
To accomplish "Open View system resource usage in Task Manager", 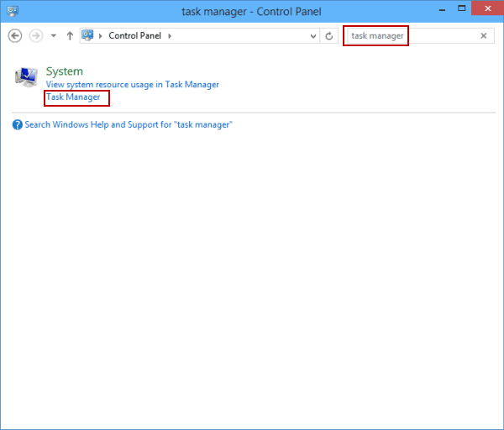I will click(x=133, y=85).
